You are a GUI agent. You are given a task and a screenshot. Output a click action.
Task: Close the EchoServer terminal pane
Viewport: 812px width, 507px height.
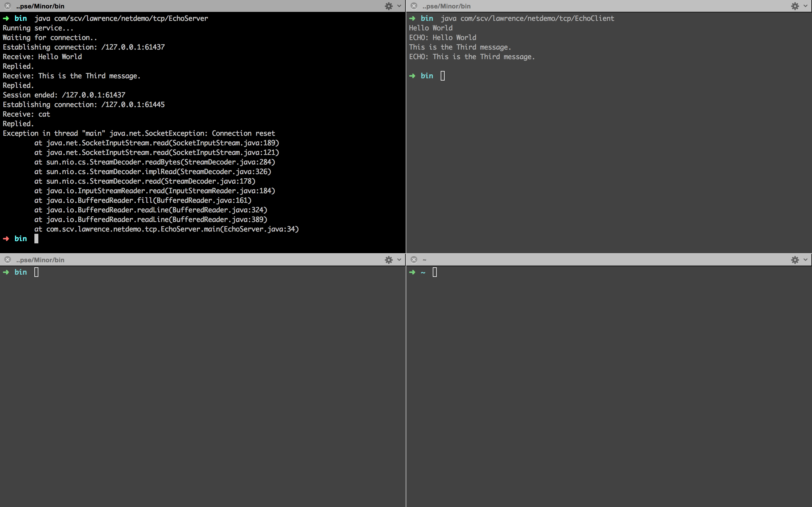(x=8, y=6)
